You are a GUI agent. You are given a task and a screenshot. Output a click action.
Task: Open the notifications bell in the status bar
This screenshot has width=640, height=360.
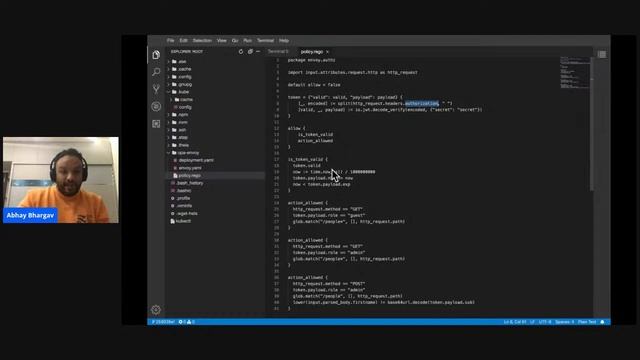pyautogui.click(x=602, y=322)
